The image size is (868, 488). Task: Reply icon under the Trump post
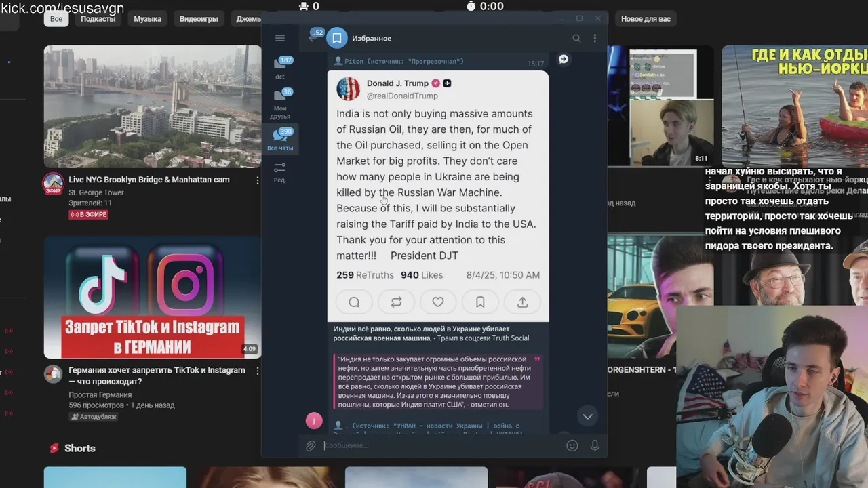click(x=354, y=302)
